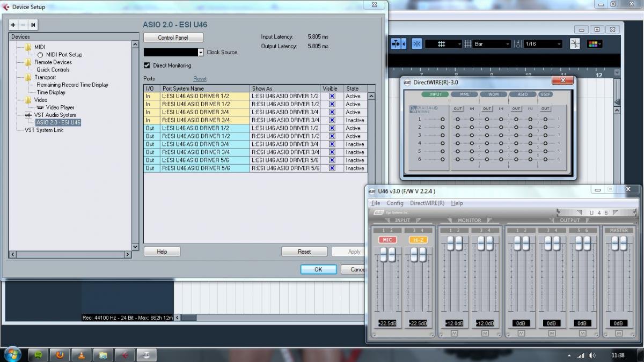The image size is (644, 362).
Task: Toggle Visible for Out R:ESI U46 5/6
Action: [332, 168]
